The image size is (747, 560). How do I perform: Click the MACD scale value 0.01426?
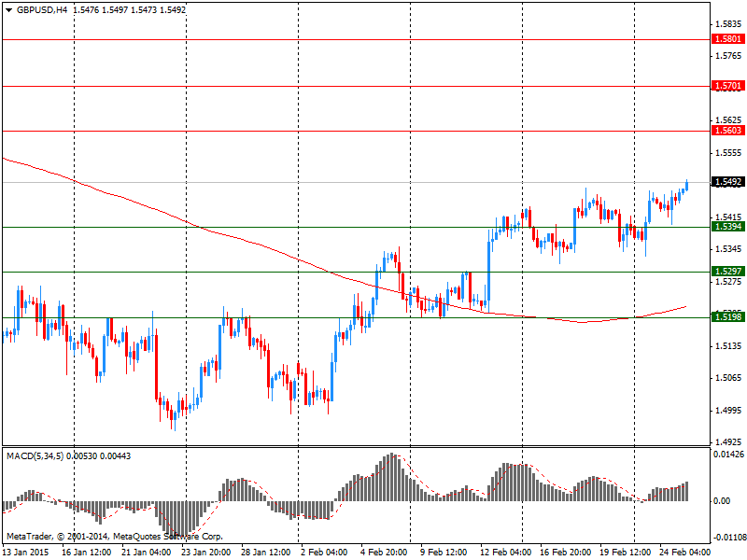coord(729,455)
